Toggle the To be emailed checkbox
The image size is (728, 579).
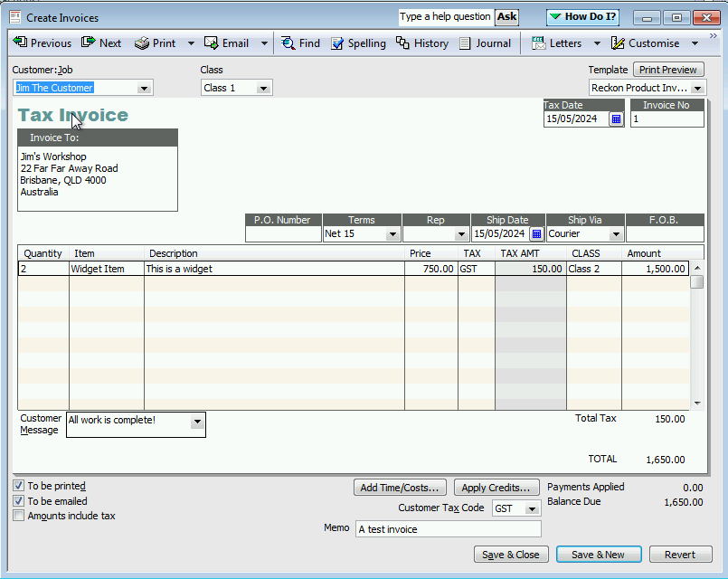tap(19, 501)
